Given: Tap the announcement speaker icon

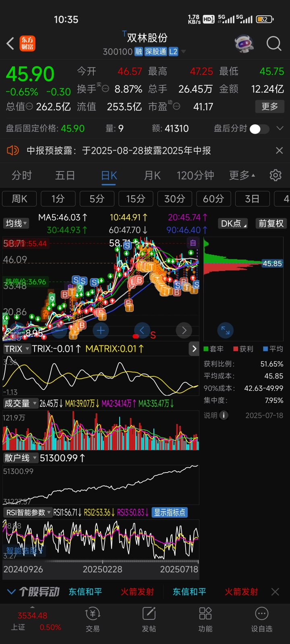Looking at the screenshot, I should click(13, 151).
